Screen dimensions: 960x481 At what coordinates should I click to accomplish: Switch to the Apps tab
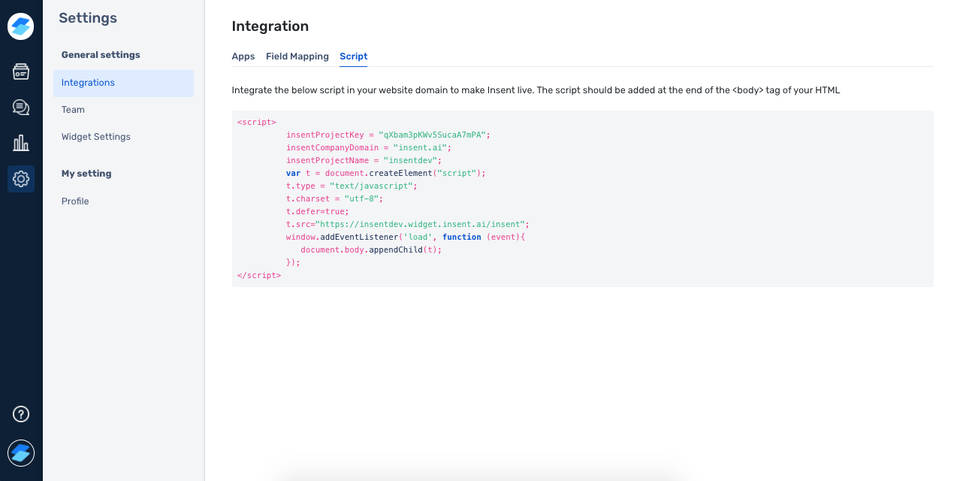[x=243, y=57]
